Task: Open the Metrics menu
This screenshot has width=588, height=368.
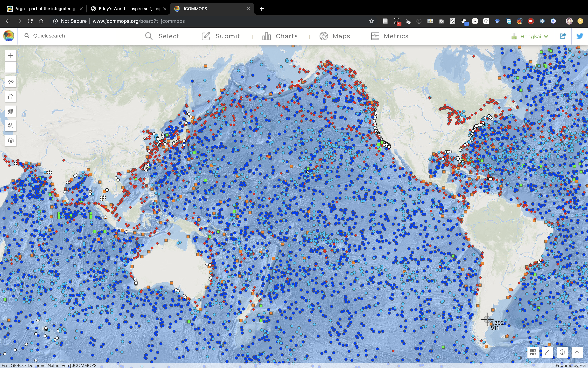Action: coord(390,36)
